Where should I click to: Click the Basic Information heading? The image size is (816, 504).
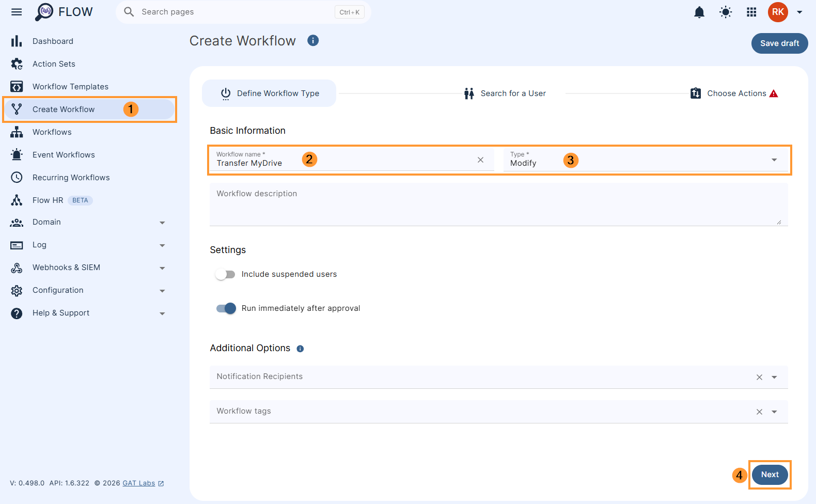(247, 131)
